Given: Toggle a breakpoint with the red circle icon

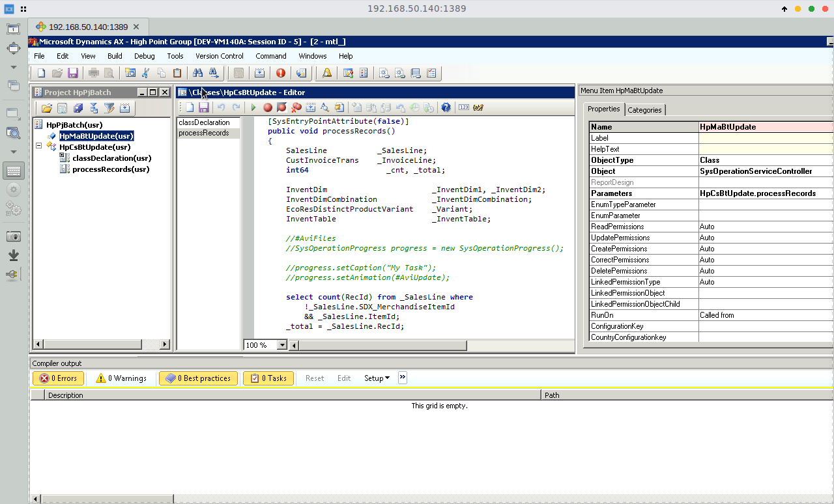Looking at the screenshot, I should pos(268,107).
